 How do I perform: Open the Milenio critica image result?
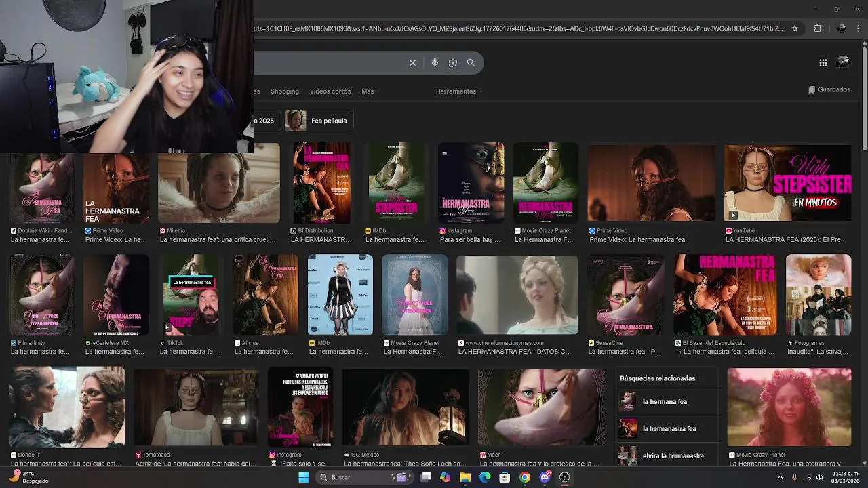[x=218, y=183]
